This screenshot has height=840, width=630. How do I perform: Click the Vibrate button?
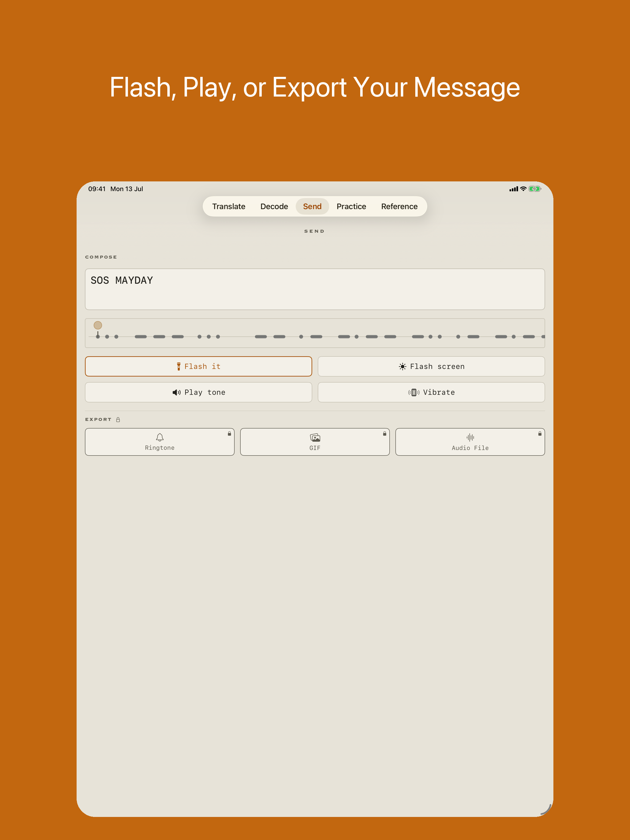[x=431, y=392]
